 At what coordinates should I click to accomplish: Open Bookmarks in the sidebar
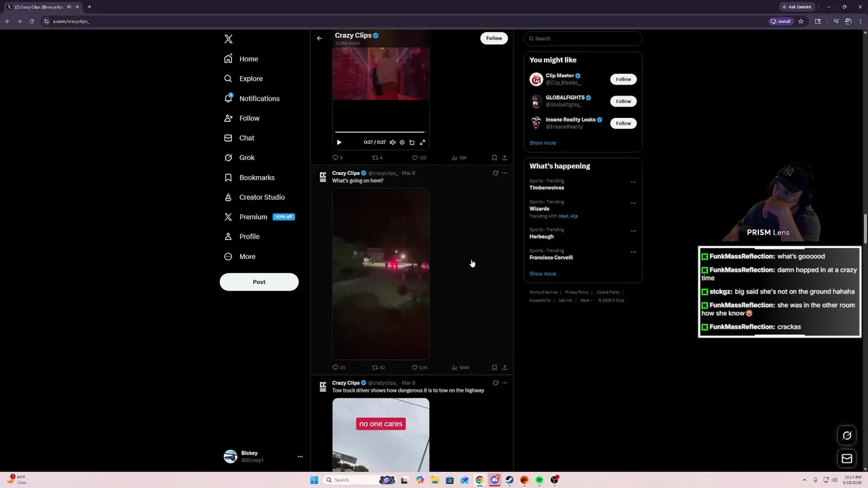[x=250, y=178]
